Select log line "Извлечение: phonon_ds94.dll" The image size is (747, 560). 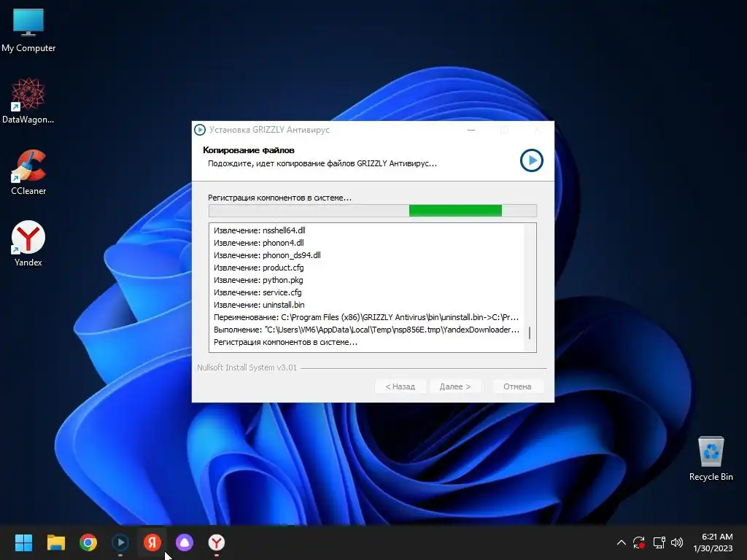click(x=267, y=255)
